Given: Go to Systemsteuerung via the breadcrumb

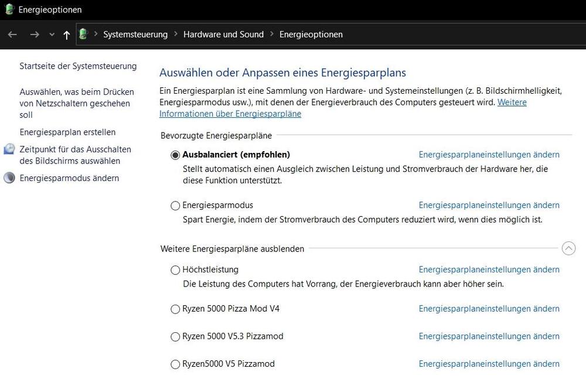Looking at the screenshot, I should point(135,35).
